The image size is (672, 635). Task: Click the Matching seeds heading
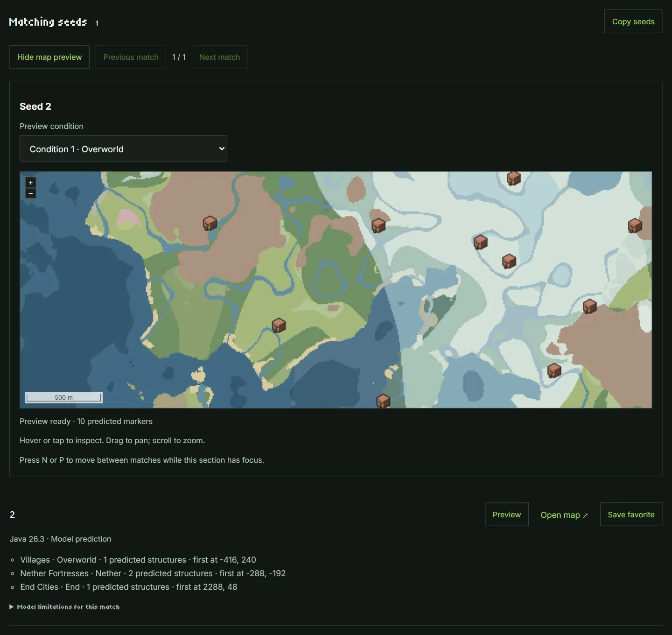48,22
